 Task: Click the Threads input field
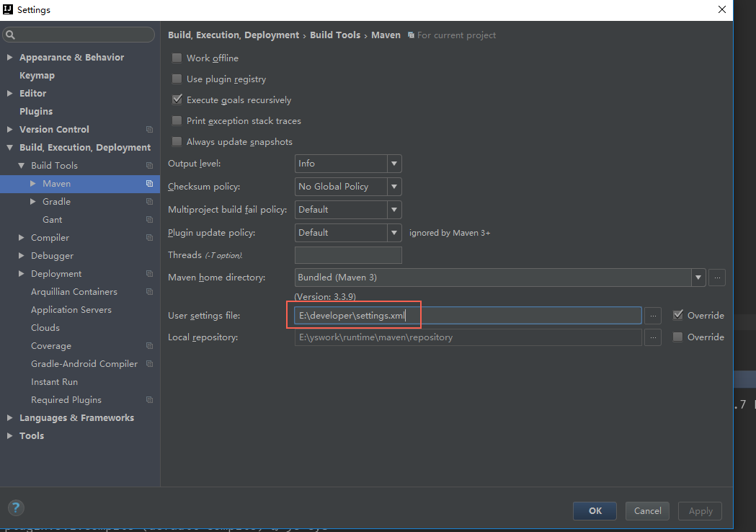(x=348, y=255)
